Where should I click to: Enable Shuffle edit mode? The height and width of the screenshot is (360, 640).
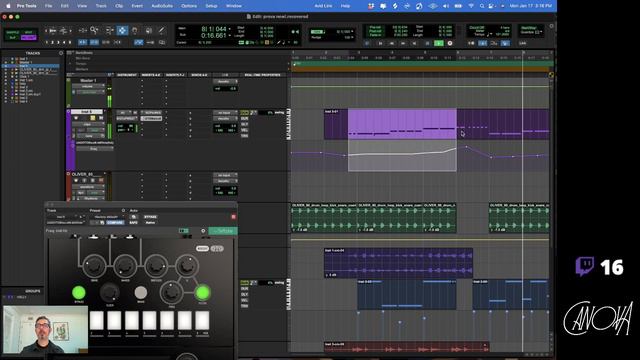pyautogui.click(x=12, y=32)
